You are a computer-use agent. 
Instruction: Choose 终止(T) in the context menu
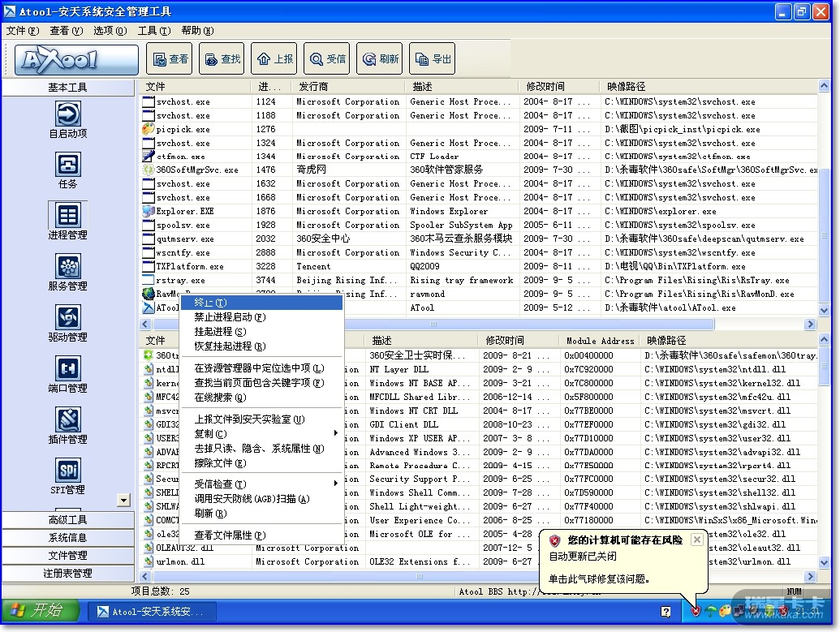tap(261, 303)
